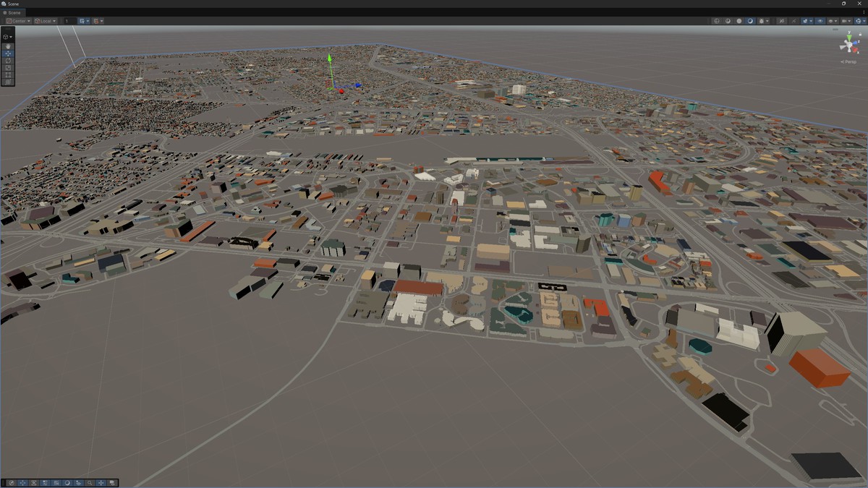Viewport: 868px width, 488px height.
Task: Select the Scale tool
Action: coord(8,68)
